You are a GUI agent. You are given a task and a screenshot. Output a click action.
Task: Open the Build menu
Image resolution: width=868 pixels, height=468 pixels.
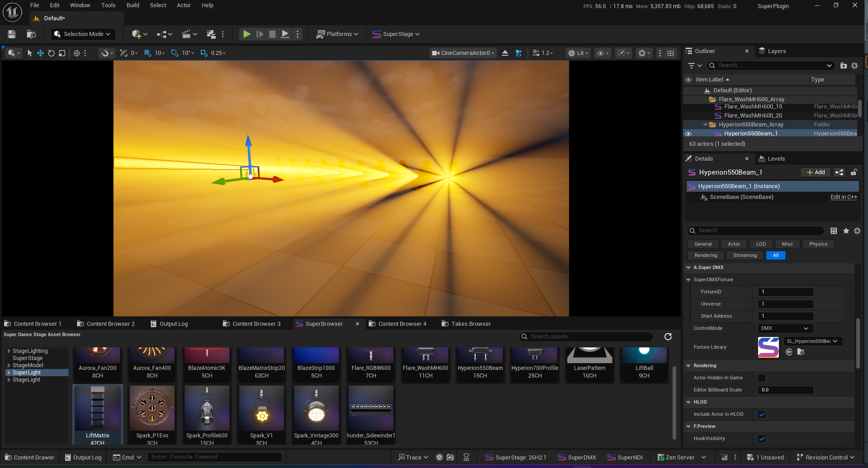pos(133,5)
